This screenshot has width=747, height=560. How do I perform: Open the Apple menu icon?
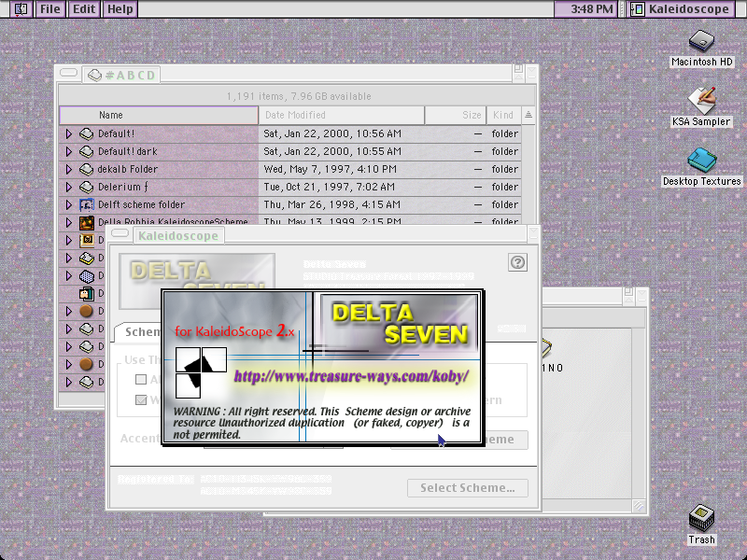[x=21, y=9]
